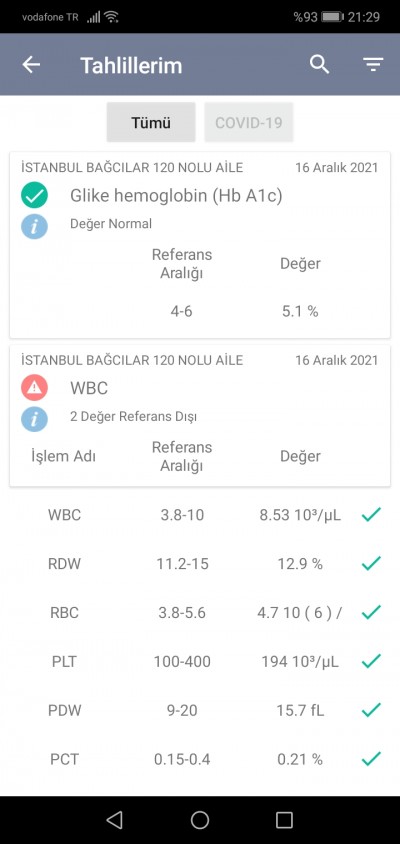Open Glike hemoglobin (Hb A1c) result card
The width and height of the screenshot is (400, 844).
coord(200,245)
